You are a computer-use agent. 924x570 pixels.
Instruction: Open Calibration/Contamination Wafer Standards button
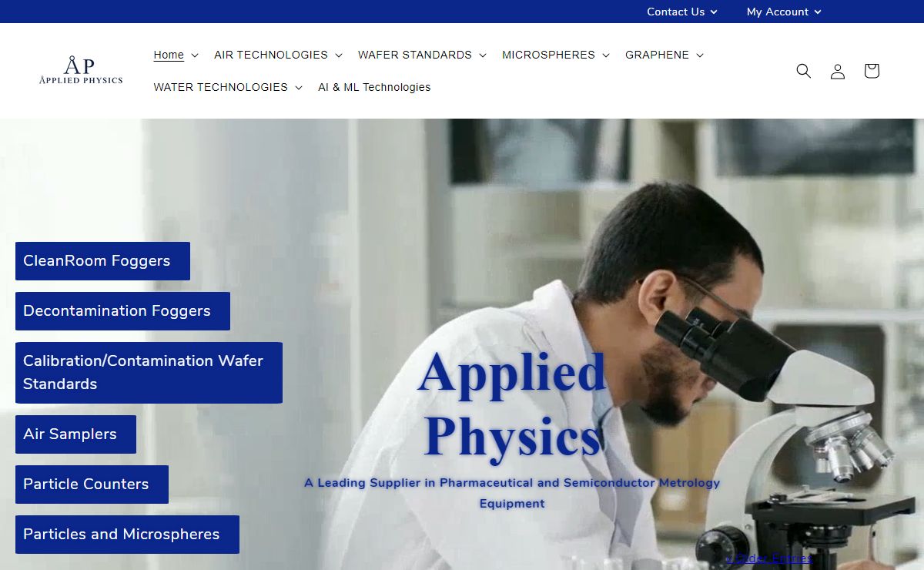149,373
